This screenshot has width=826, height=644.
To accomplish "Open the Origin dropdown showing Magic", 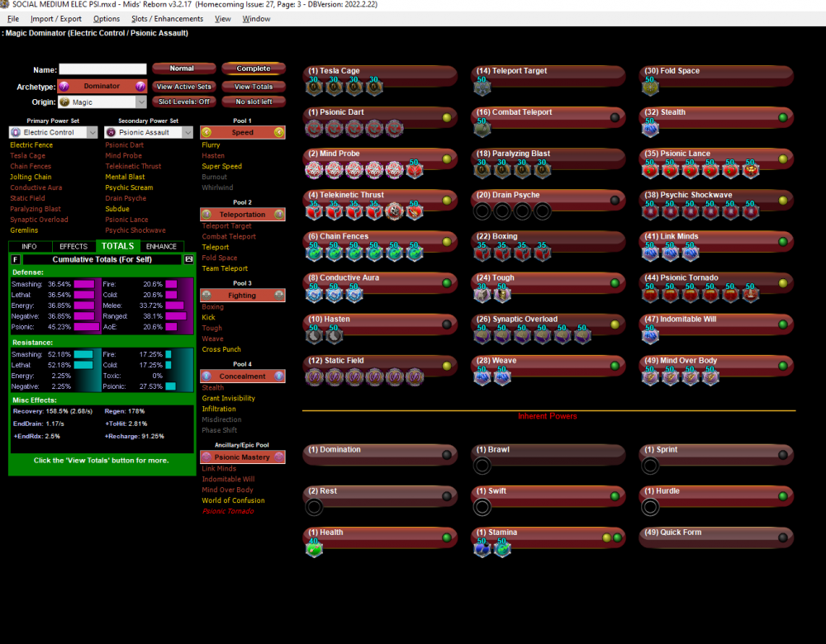I will [x=102, y=102].
